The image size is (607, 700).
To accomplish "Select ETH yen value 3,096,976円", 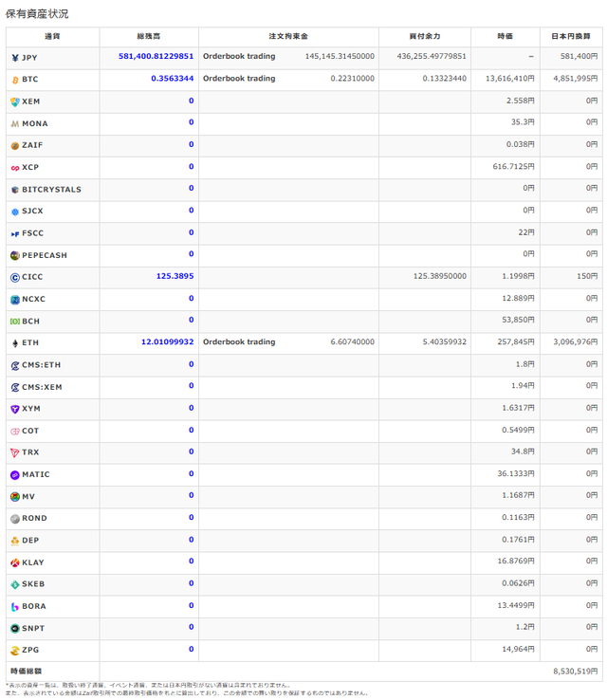I will click(x=576, y=342).
